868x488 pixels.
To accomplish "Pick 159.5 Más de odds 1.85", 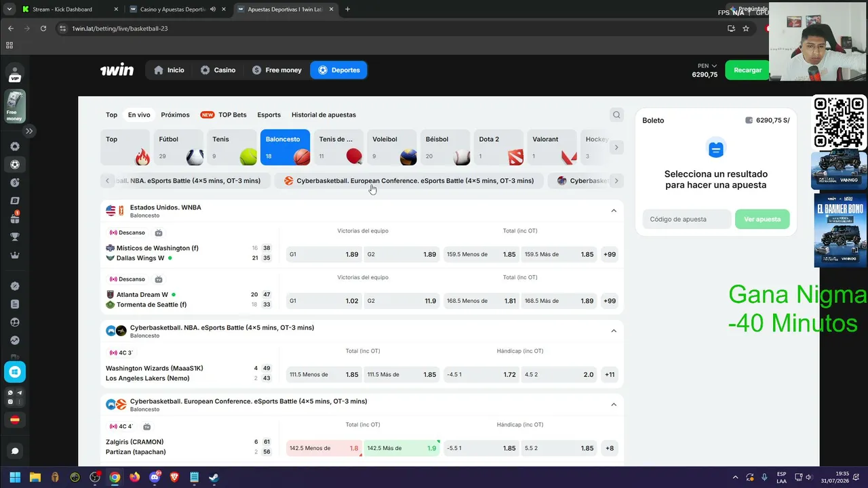I will pyautogui.click(x=559, y=254).
